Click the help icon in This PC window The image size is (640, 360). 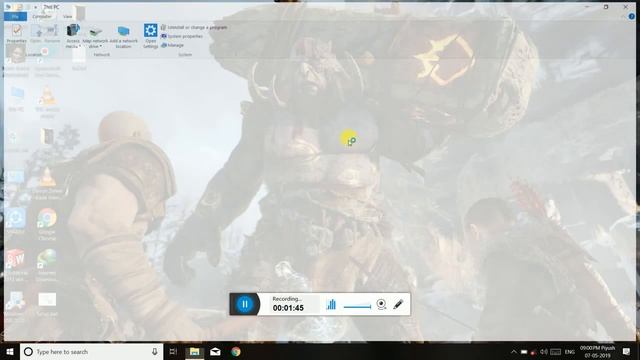point(632,16)
